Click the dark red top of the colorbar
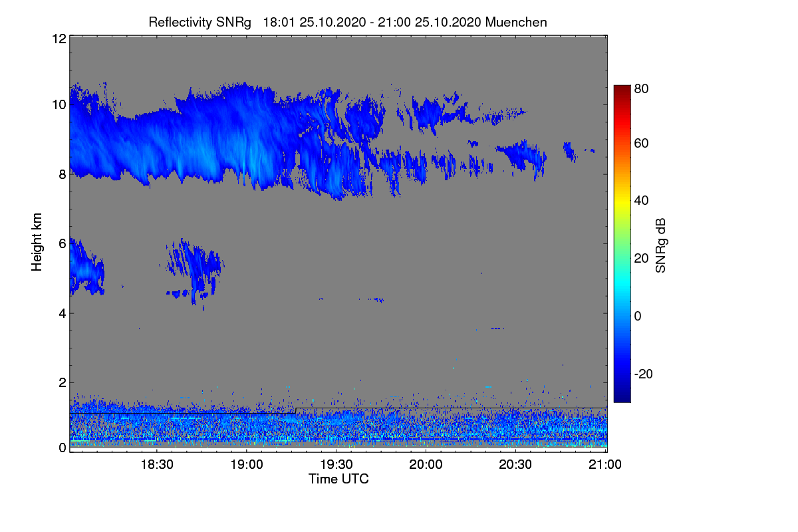Viewport: 798px width, 532px height. click(x=621, y=90)
